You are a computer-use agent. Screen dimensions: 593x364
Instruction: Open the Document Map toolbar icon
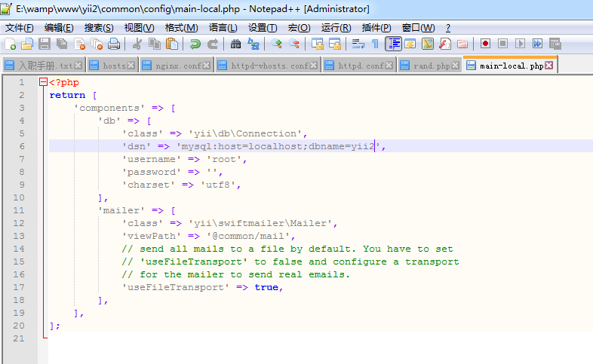(x=427, y=44)
